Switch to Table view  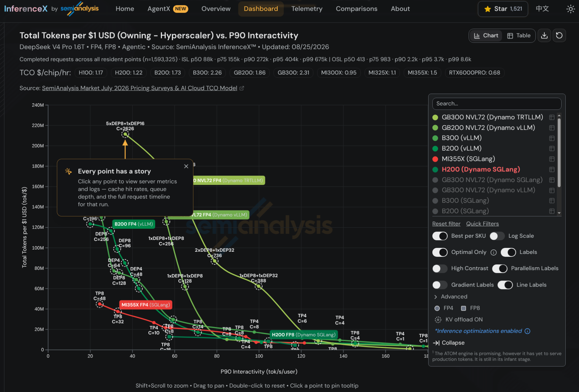click(x=519, y=36)
